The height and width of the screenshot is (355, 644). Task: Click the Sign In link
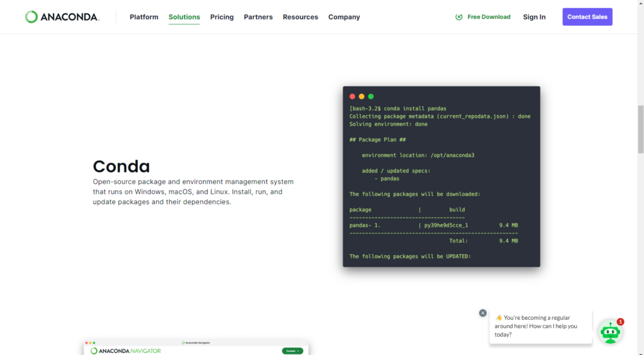pos(534,17)
